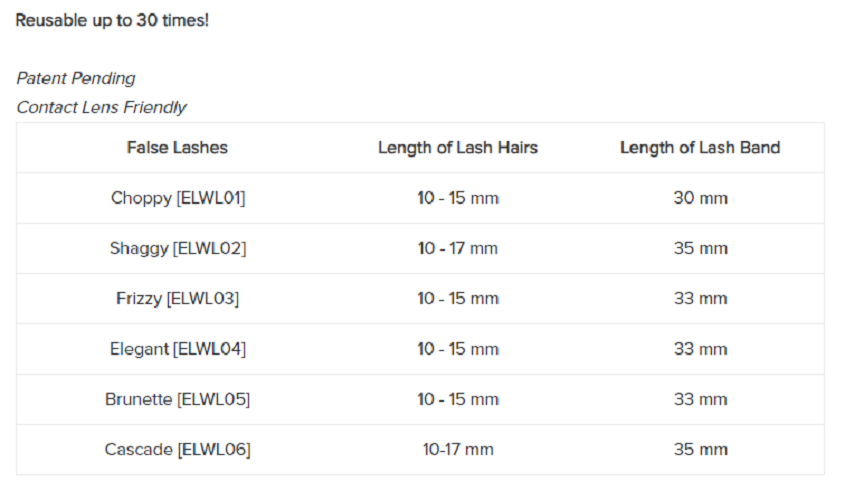Click Frizzy's 33 mm lash band value
The image size is (845, 500).
(701, 298)
